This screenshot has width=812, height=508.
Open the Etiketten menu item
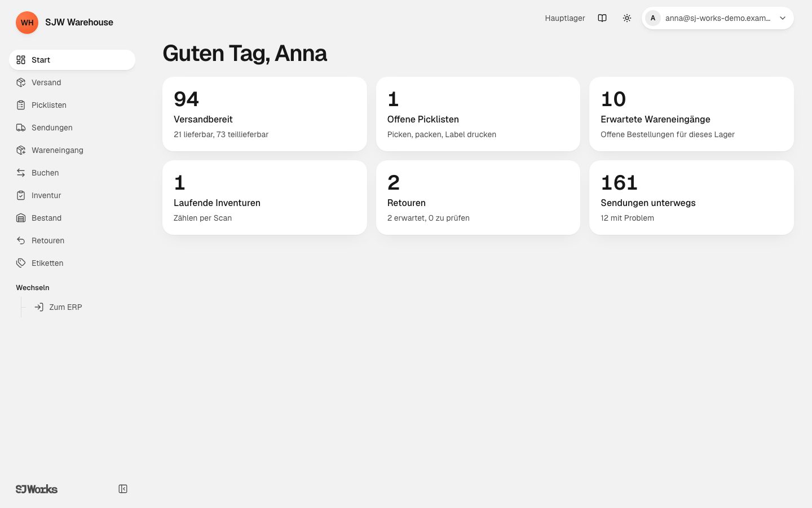coord(72,263)
